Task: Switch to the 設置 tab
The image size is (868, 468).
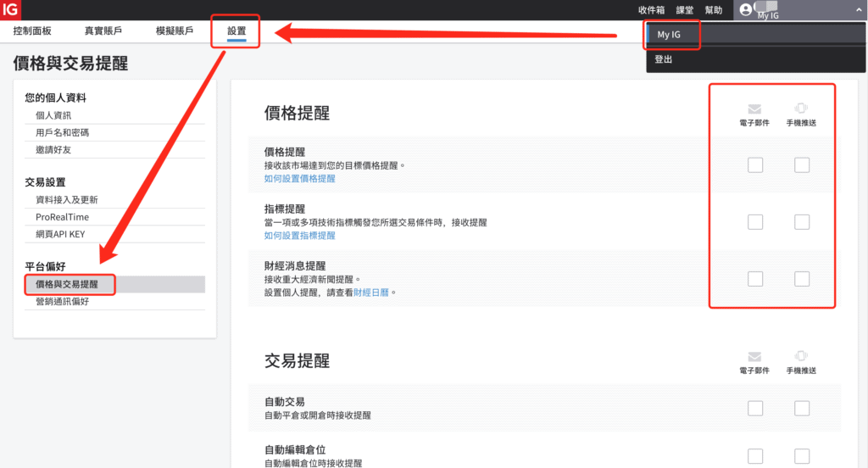Action: click(x=236, y=31)
